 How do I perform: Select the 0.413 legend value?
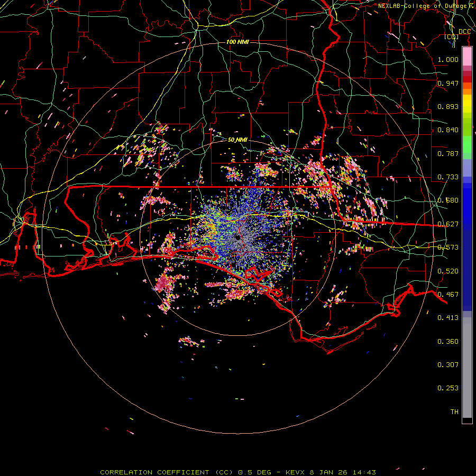point(448,318)
